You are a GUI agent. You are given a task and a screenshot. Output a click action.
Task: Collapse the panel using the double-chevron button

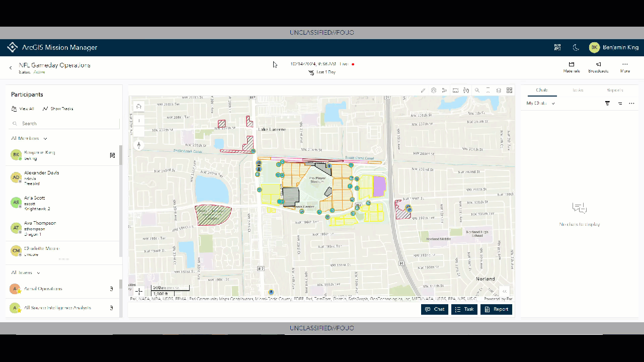504,291
